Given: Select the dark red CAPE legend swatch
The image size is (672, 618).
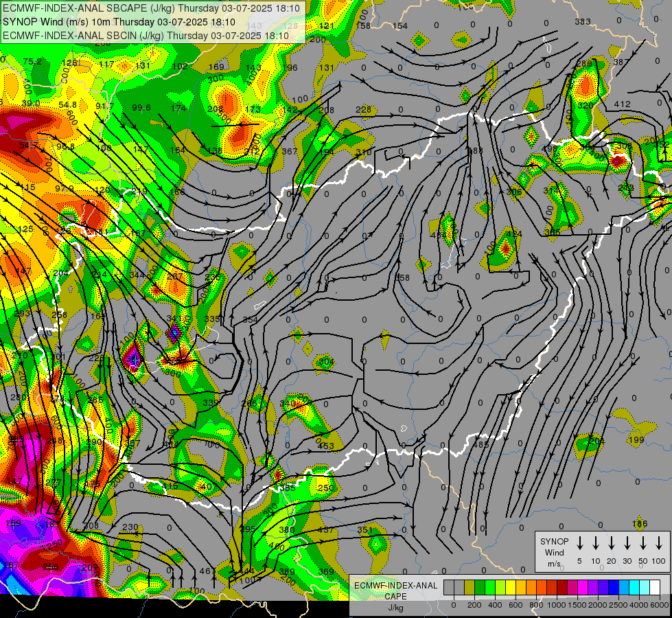Looking at the screenshot, I should tap(562, 587).
